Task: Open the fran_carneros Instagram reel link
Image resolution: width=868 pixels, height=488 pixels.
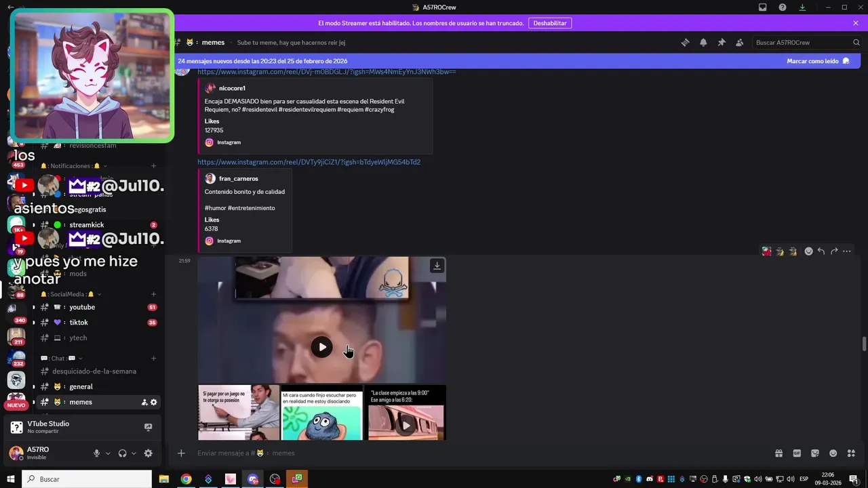Action: (309, 162)
